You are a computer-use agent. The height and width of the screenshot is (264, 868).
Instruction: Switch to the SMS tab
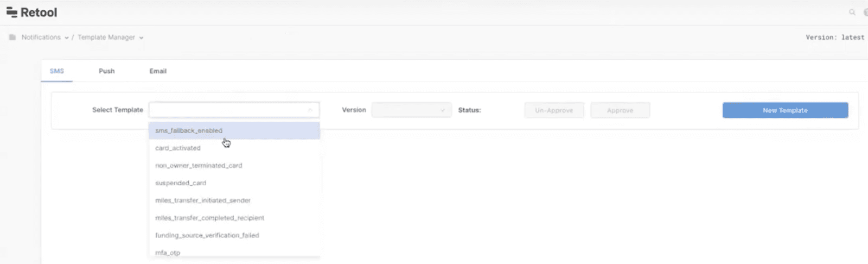pyautogui.click(x=57, y=71)
